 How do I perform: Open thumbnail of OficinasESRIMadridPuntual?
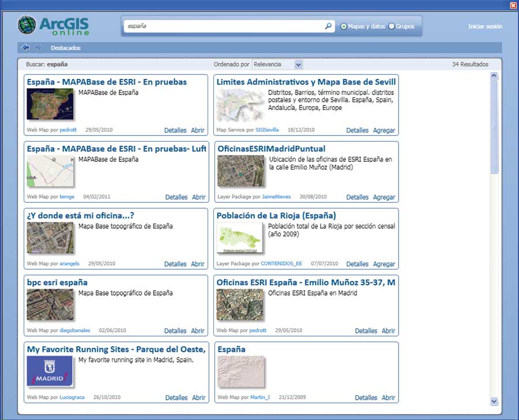pos(241,171)
